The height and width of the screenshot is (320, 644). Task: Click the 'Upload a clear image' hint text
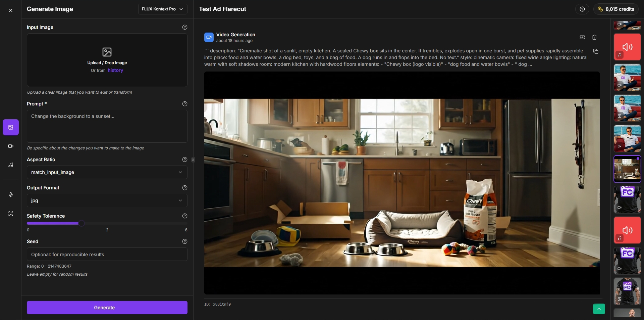coord(79,92)
